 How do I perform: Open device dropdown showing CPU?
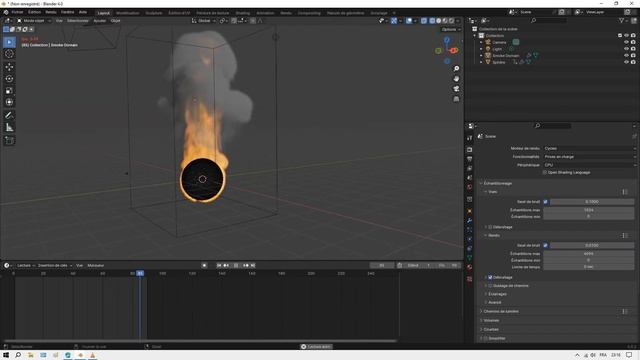click(589, 165)
